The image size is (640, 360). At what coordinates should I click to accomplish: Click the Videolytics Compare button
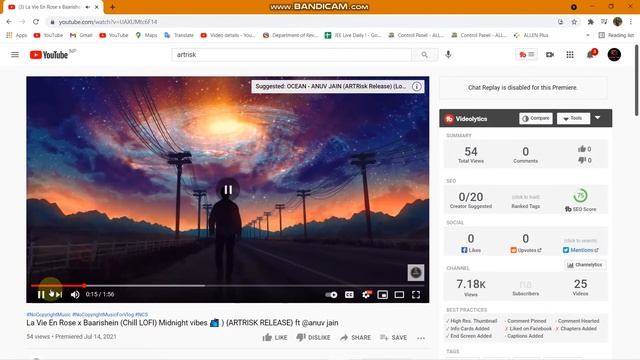(536, 118)
